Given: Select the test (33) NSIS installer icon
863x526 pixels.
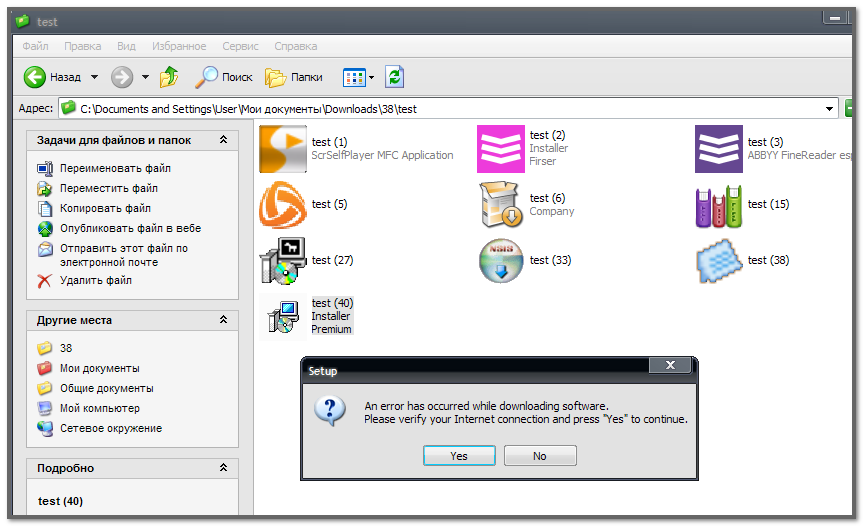Looking at the screenshot, I should point(501,261).
